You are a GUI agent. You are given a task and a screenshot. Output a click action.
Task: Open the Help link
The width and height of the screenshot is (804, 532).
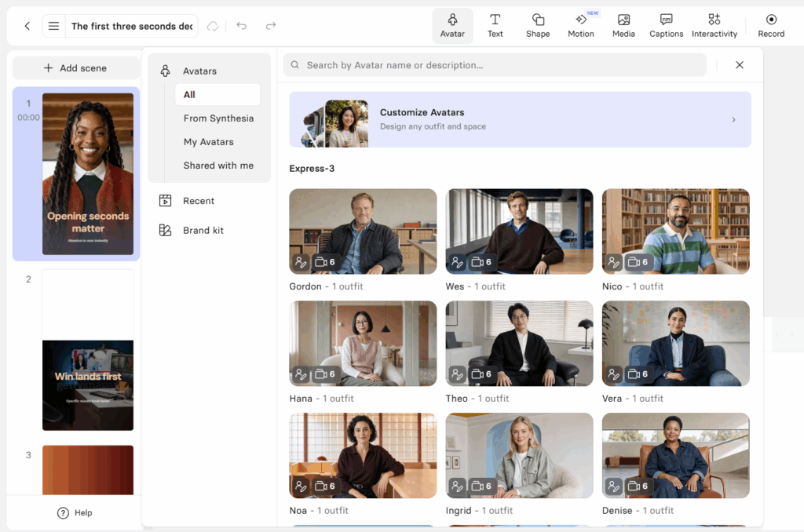pos(75,513)
